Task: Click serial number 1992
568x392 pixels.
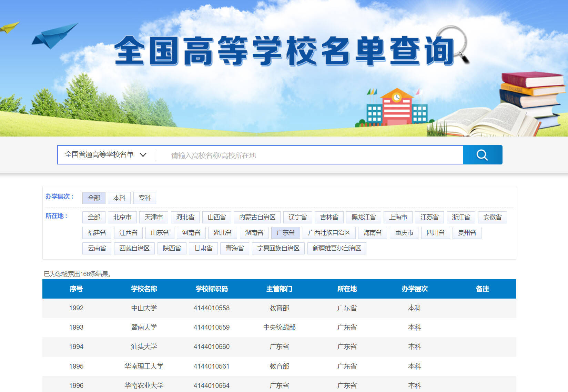Action: (x=76, y=308)
